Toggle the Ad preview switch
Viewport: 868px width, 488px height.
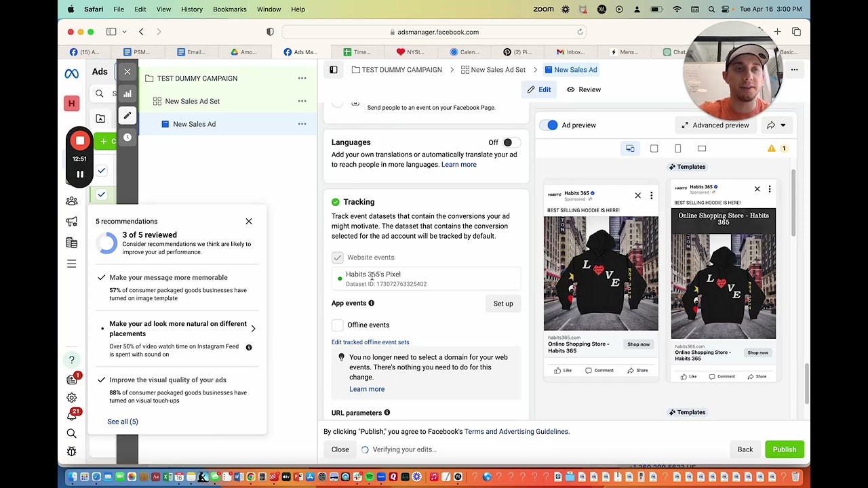(x=550, y=125)
